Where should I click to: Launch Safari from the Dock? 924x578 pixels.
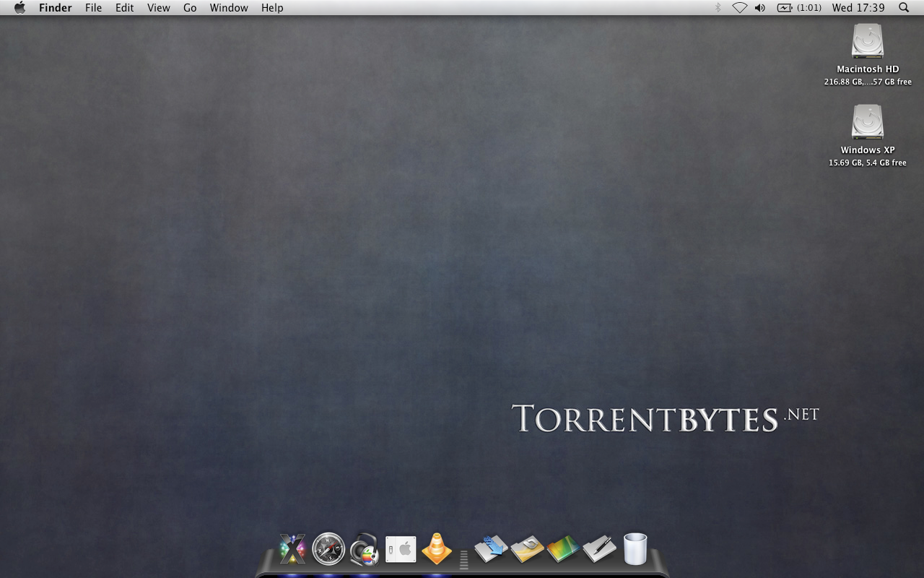(328, 549)
